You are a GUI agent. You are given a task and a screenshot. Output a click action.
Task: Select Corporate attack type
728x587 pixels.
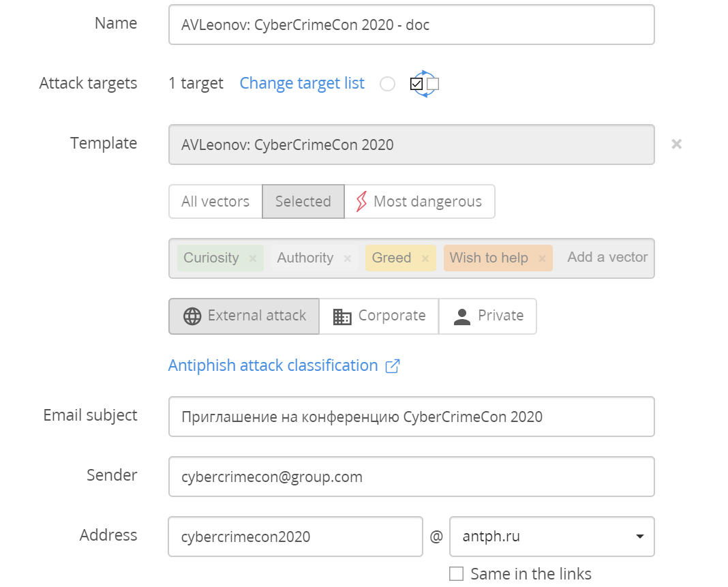(x=379, y=316)
